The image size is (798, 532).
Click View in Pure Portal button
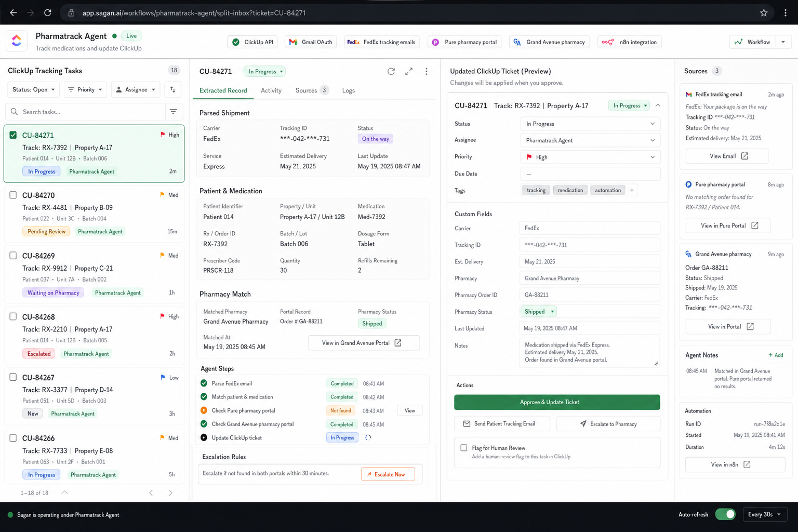[728, 225]
